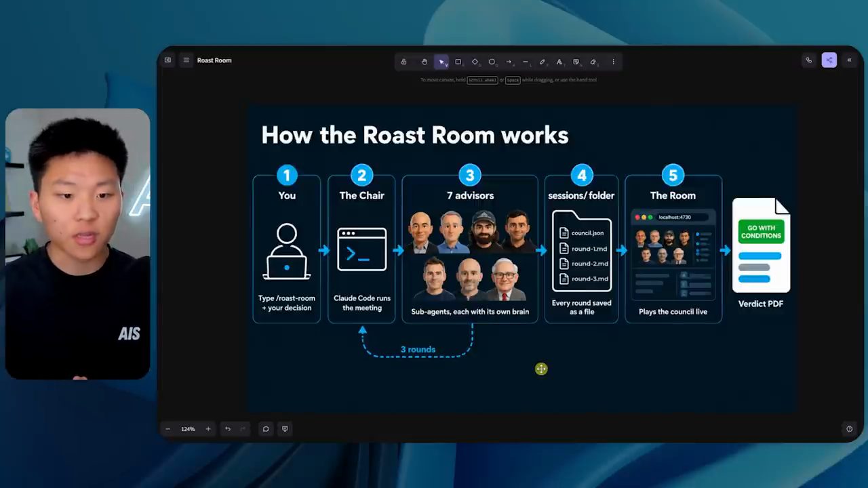Select the Text tool
This screenshot has height=488, width=868.
click(x=559, y=62)
